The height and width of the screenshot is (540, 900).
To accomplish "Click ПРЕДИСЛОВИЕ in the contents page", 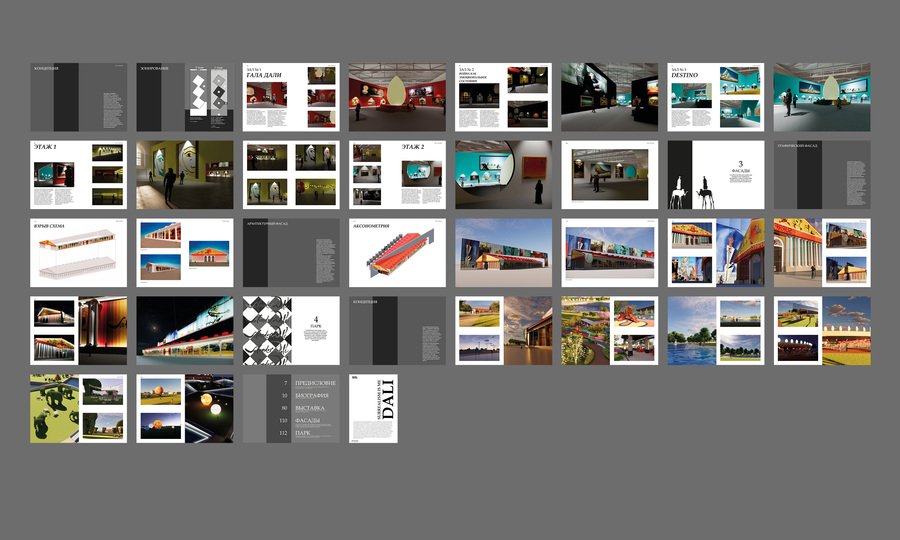I will [x=315, y=383].
